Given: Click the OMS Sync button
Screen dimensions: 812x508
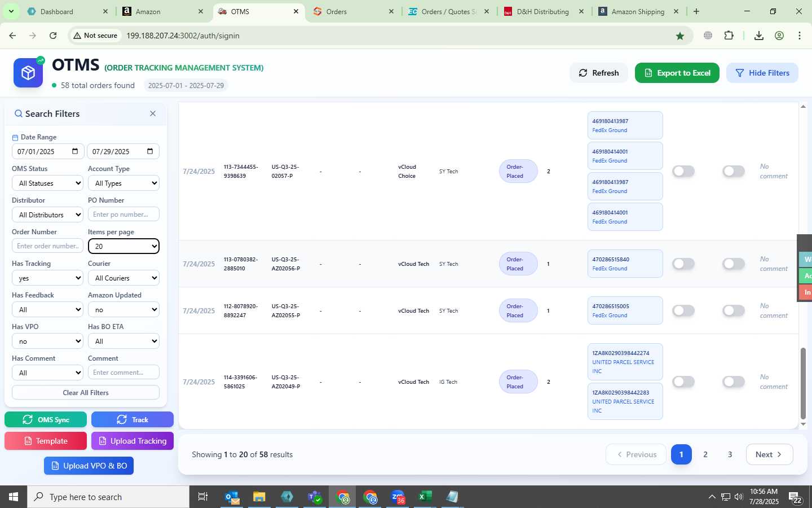Looking at the screenshot, I should [x=46, y=419].
